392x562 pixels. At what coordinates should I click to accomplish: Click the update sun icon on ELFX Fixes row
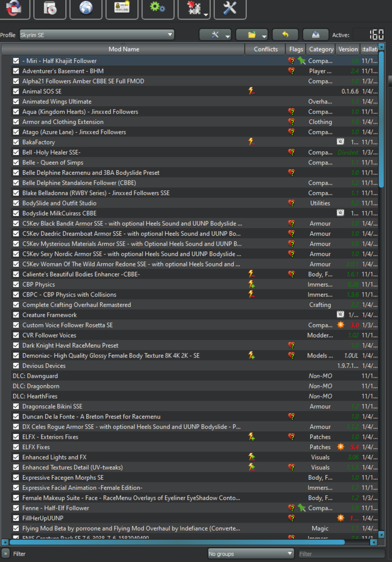[340, 447]
